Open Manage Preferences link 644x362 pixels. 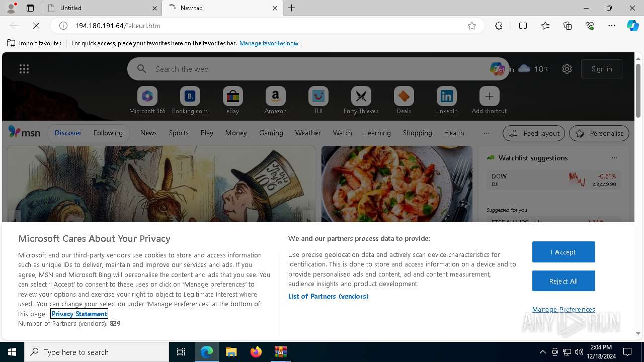pos(563,309)
